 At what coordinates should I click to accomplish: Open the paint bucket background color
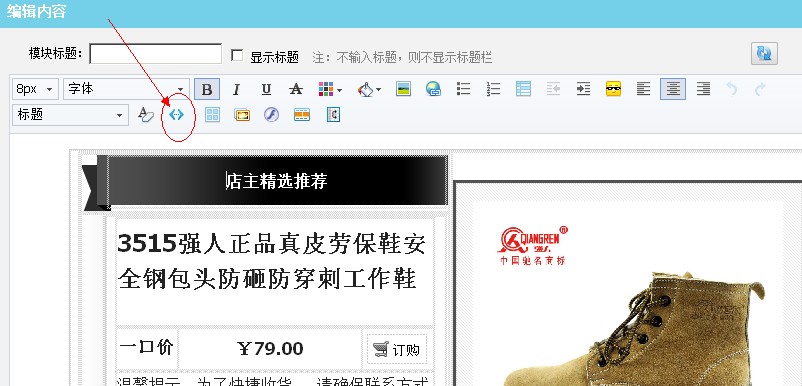point(369,89)
